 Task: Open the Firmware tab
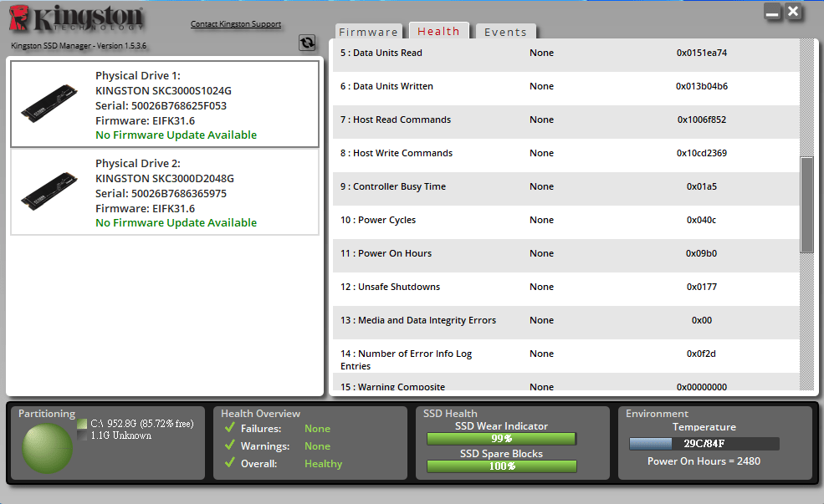[368, 32]
